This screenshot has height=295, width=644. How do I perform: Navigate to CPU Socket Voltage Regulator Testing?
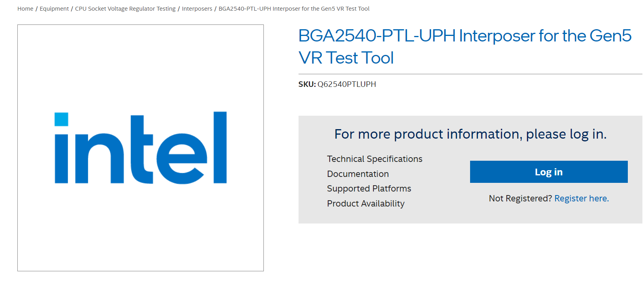tap(125, 9)
